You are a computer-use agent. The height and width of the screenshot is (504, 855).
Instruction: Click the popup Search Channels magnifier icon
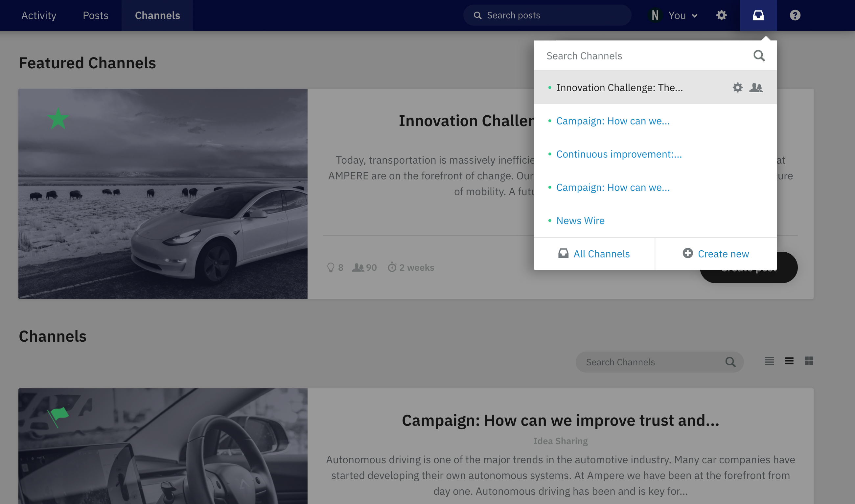[x=759, y=56]
